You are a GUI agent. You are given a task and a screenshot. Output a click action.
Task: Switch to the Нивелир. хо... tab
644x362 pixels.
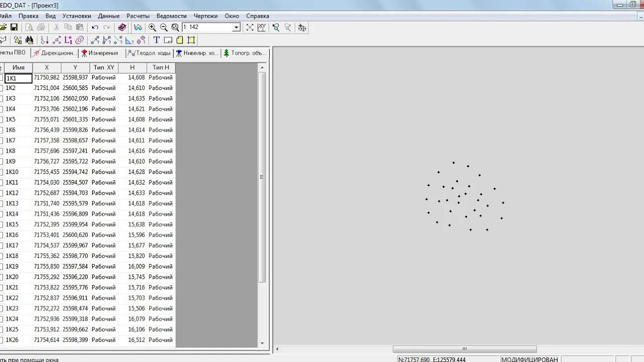coord(197,53)
